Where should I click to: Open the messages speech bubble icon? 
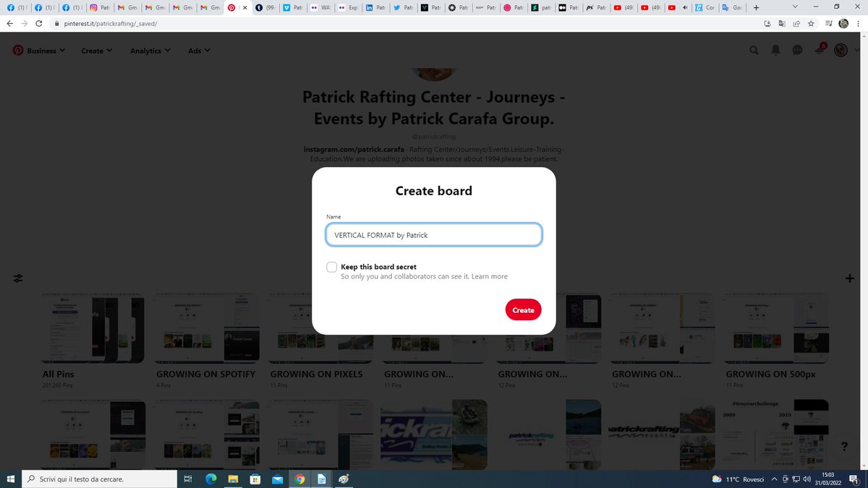(797, 51)
